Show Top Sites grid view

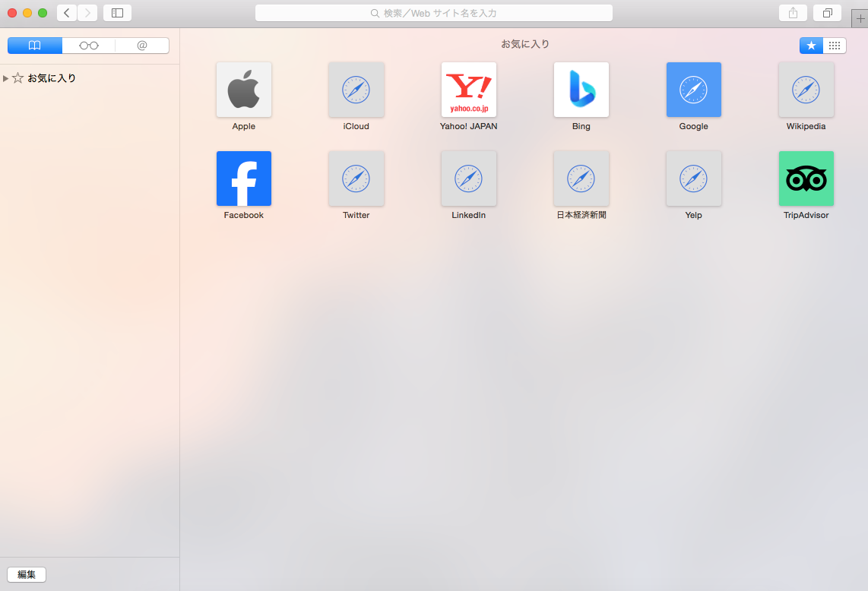coord(835,46)
